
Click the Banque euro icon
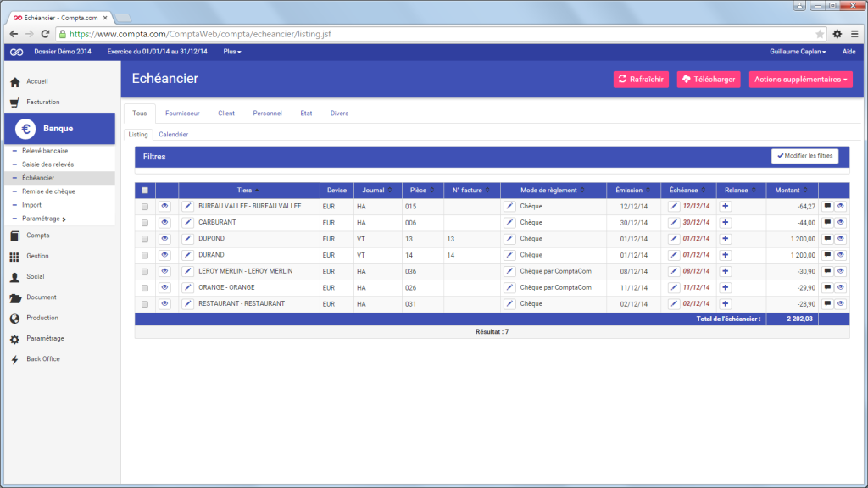[25, 129]
